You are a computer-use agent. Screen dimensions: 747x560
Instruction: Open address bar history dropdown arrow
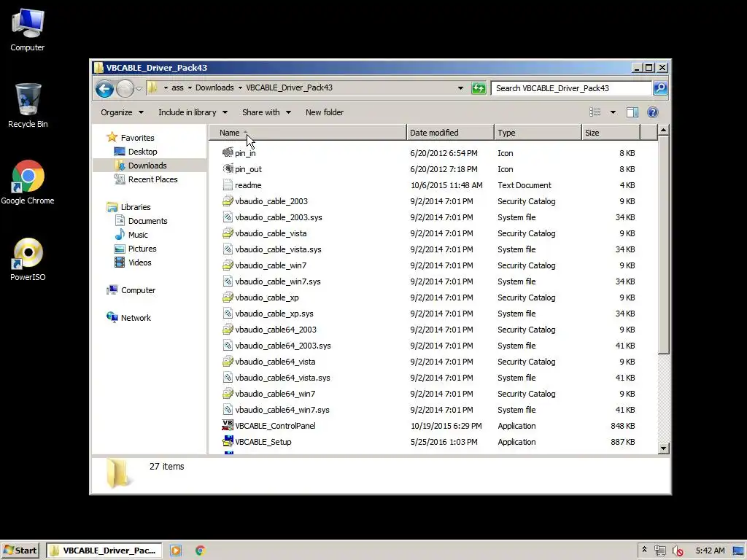[x=460, y=88]
